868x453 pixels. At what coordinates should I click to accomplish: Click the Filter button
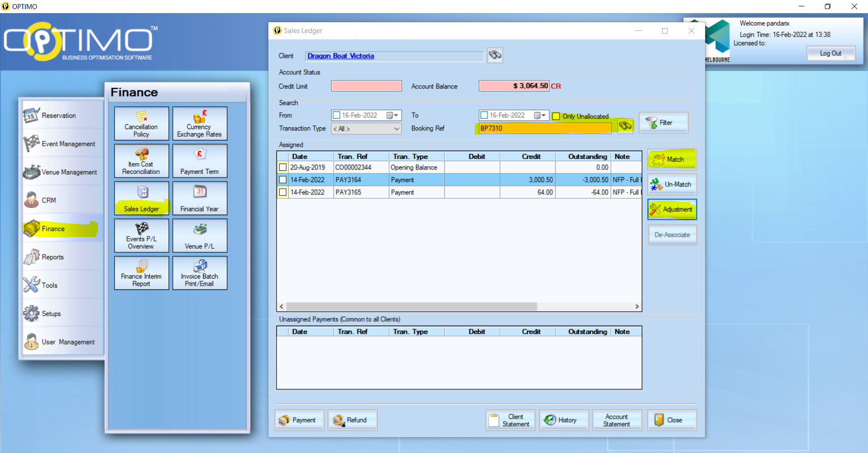pyautogui.click(x=663, y=123)
